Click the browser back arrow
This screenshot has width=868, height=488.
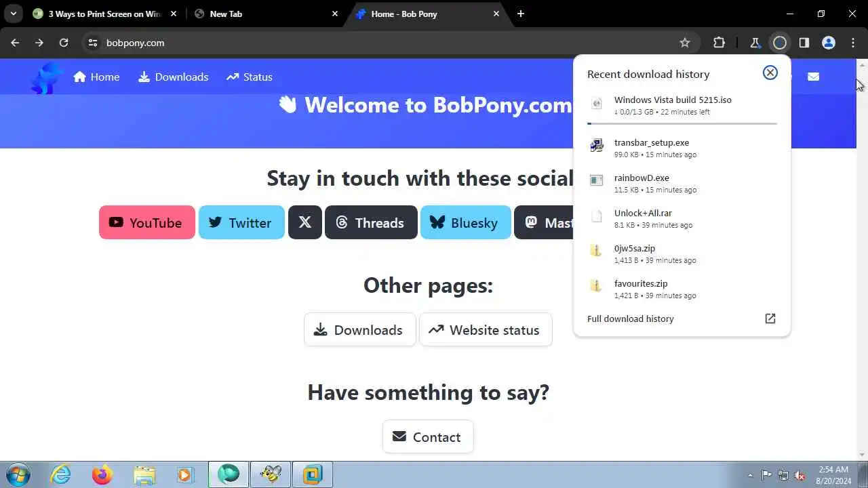click(x=15, y=43)
